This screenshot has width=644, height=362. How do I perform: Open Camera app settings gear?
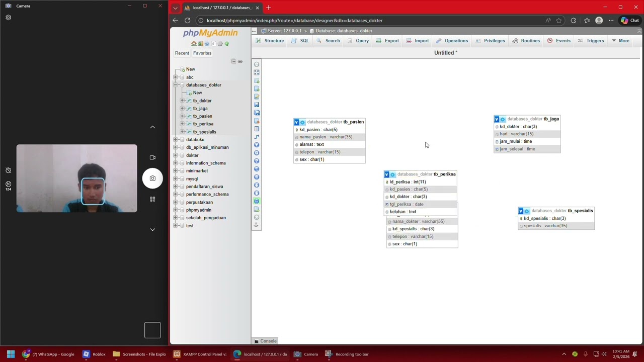[x=8, y=18]
